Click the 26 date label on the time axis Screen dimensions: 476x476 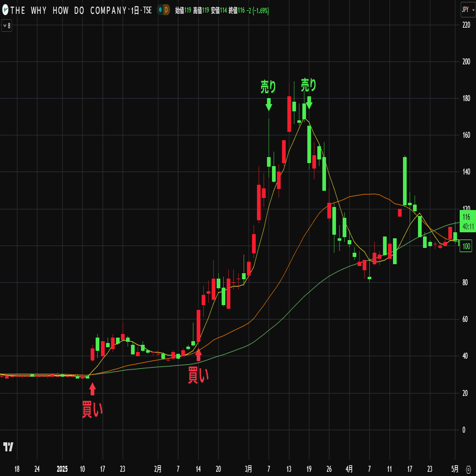(x=329, y=469)
